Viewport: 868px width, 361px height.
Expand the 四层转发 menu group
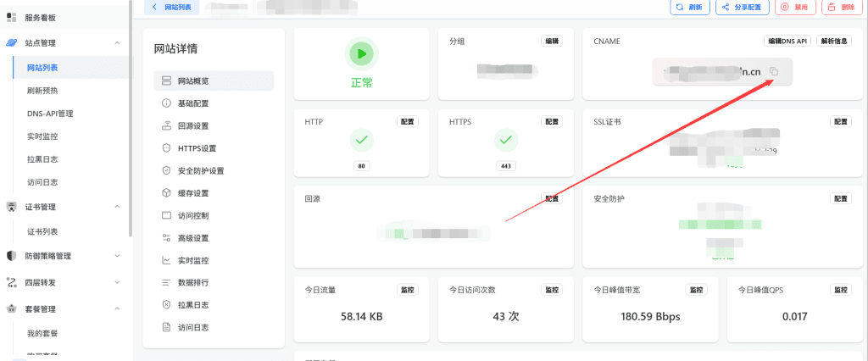coord(117,282)
